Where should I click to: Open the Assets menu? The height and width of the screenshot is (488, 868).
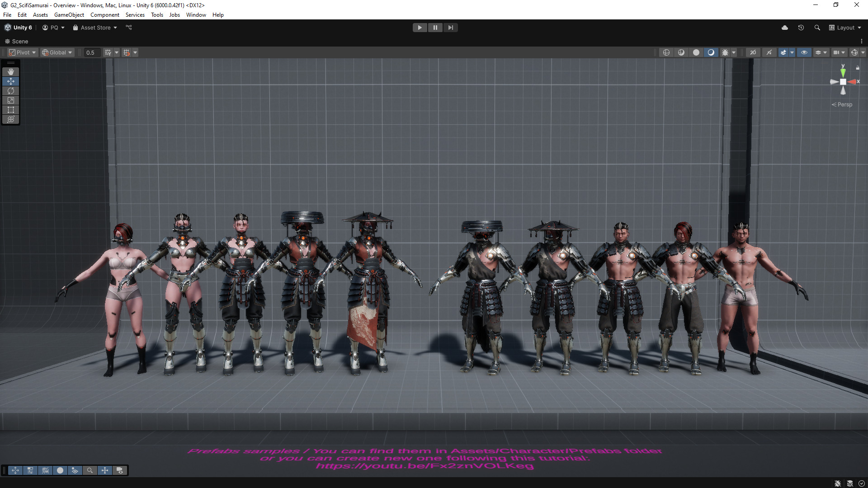[x=40, y=15]
